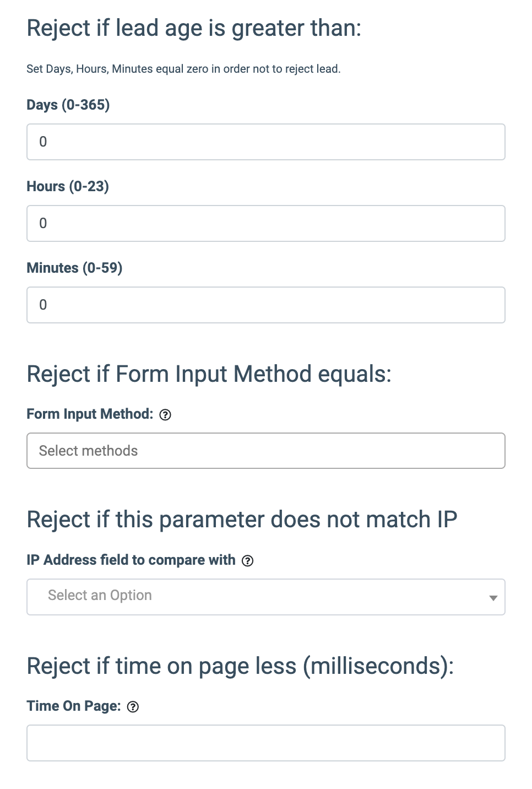Focus the Days (0-365) input field
This screenshot has width=532, height=789.
pos(265,142)
